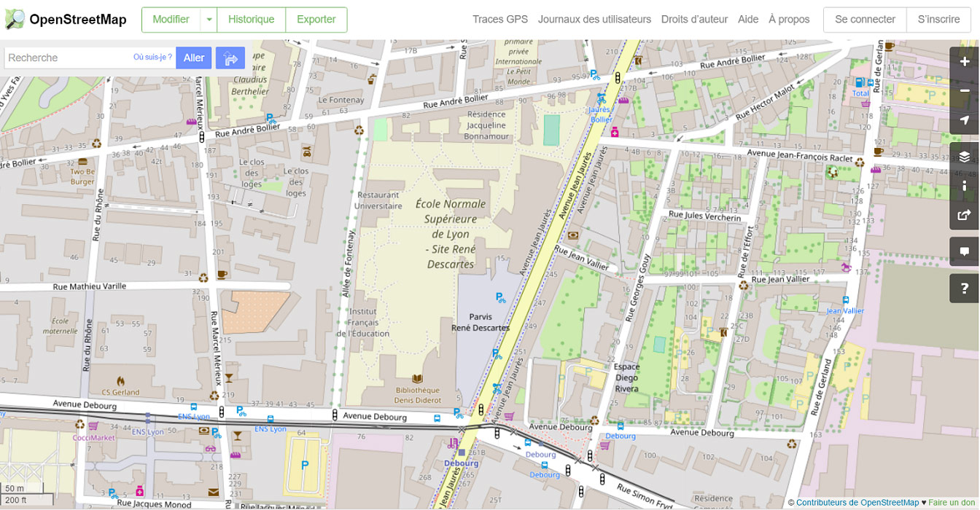Open Journaux des utilisateurs

tap(594, 20)
